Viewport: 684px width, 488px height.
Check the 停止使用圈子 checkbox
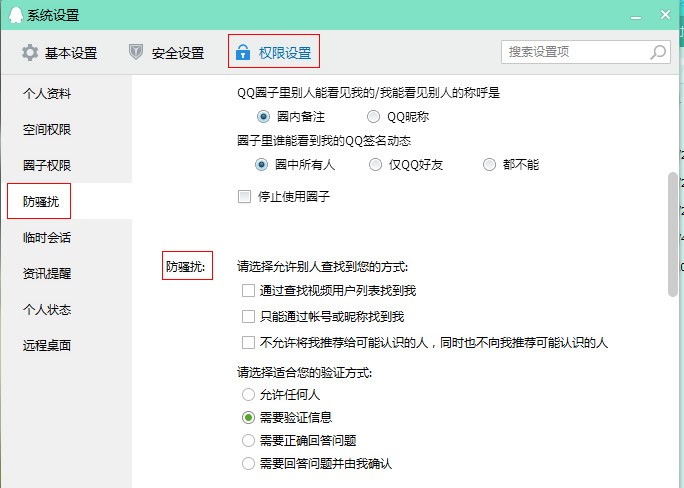(244, 197)
